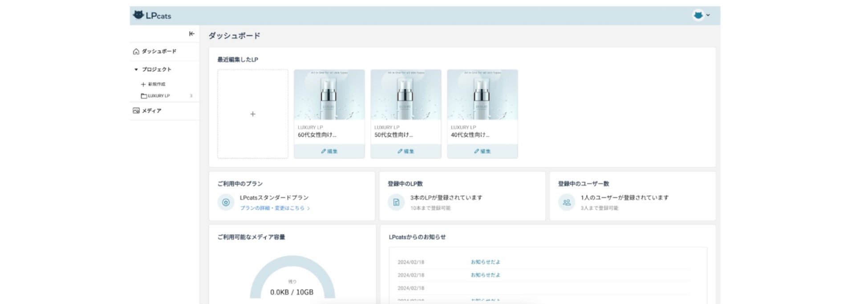Click the users icon in 登録中のユーザー数
This screenshot has height=304, width=868.
[567, 202]
